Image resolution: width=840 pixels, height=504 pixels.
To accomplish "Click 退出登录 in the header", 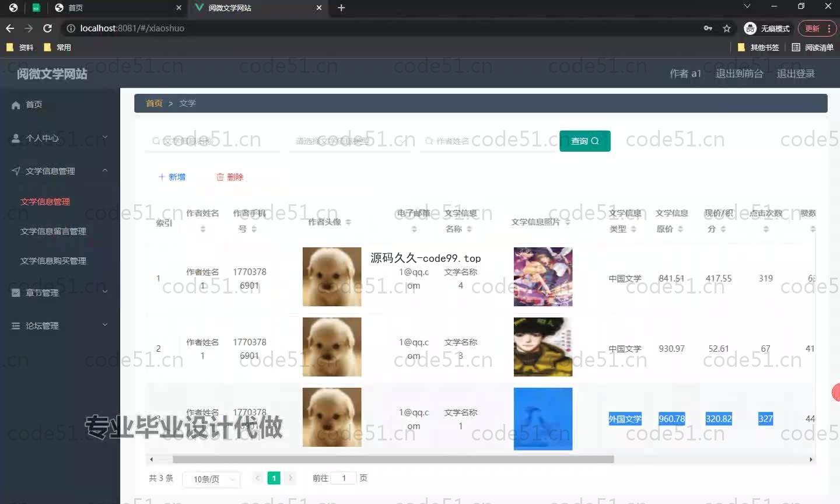I will coord(796,73).
